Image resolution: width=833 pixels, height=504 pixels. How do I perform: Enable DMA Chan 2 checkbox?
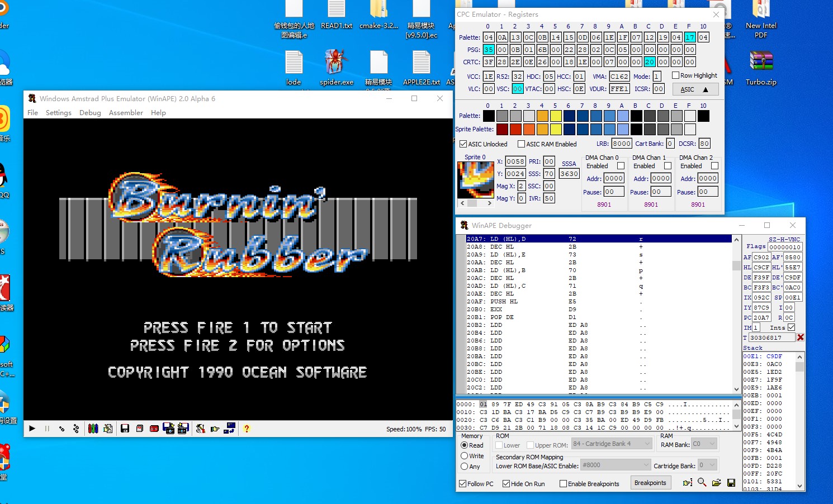[x=714, y=166]
